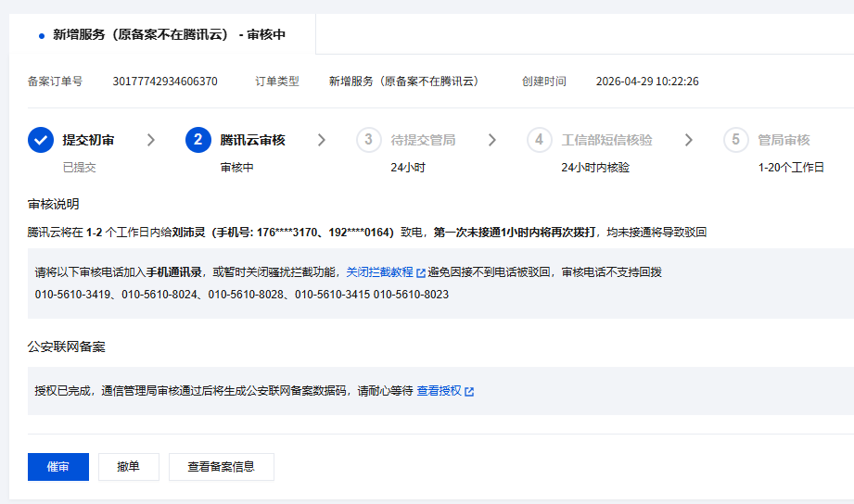Click the phone number 010-5610-8023

[411, 295]
